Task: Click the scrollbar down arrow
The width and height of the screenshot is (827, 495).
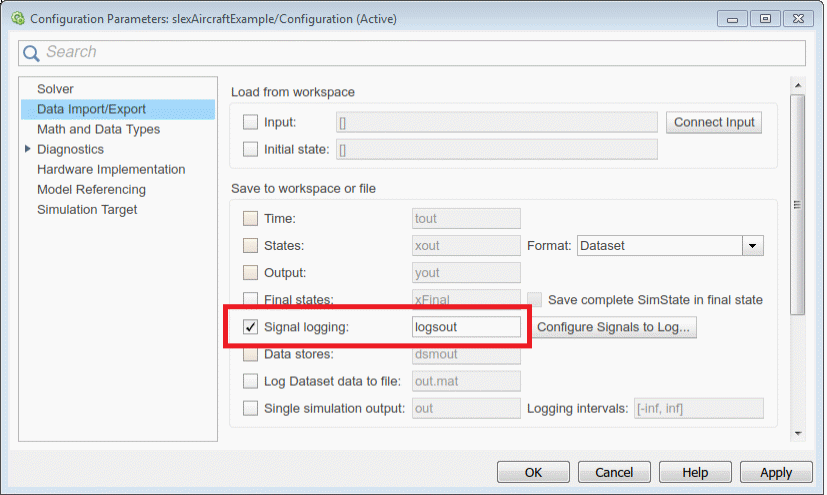Action: tap(798, 433)
